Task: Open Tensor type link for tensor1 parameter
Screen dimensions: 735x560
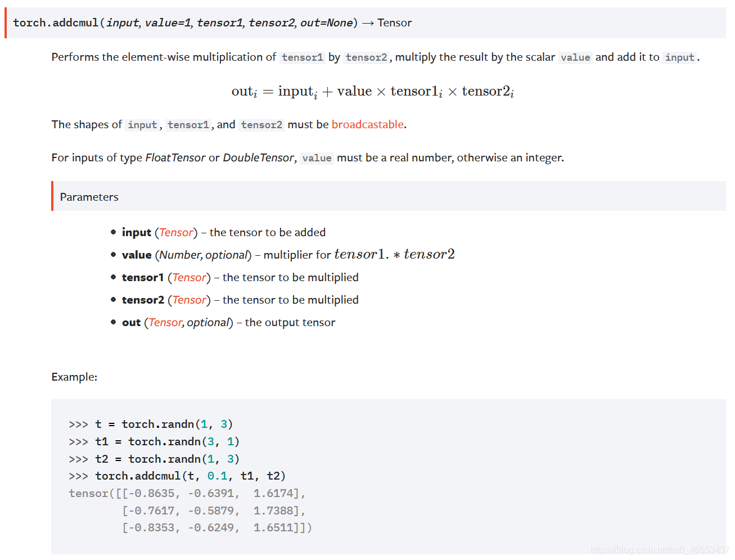Action: tap(189, 277)
